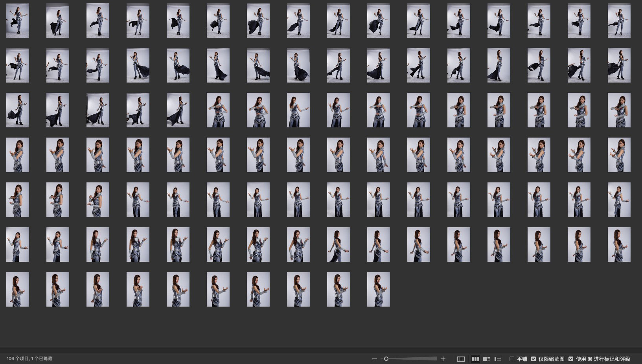642x364 pixels.
Task: Select the last thumbnail in the top row
Action: point(619,20)
